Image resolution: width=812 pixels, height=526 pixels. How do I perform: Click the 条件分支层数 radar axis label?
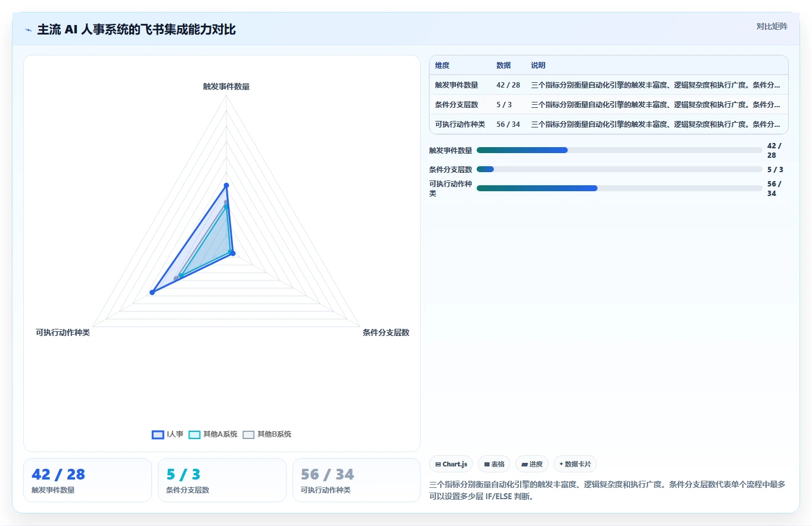(x=386, y=332)
